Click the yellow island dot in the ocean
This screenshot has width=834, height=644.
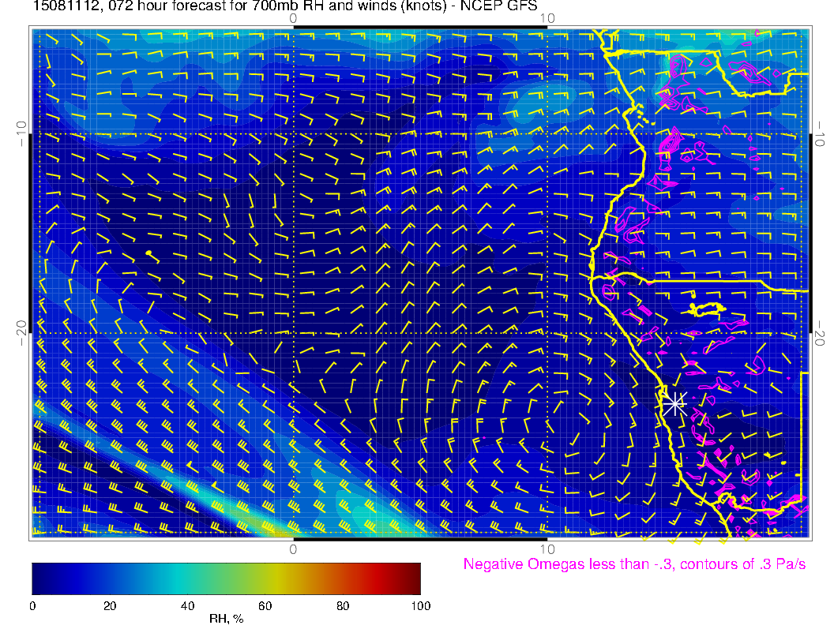(x=149, y=253)
